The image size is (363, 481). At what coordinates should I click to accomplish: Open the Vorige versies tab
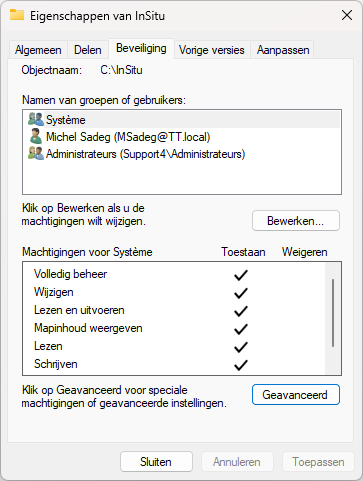(212, 50)
